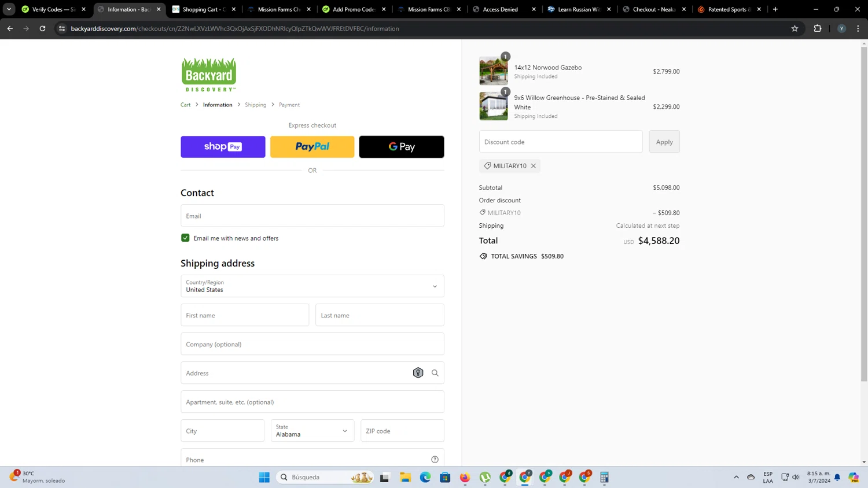Switch to the Learn Russian tab
The width and height of the screenshot is (868, 488).
pos(579,9)
